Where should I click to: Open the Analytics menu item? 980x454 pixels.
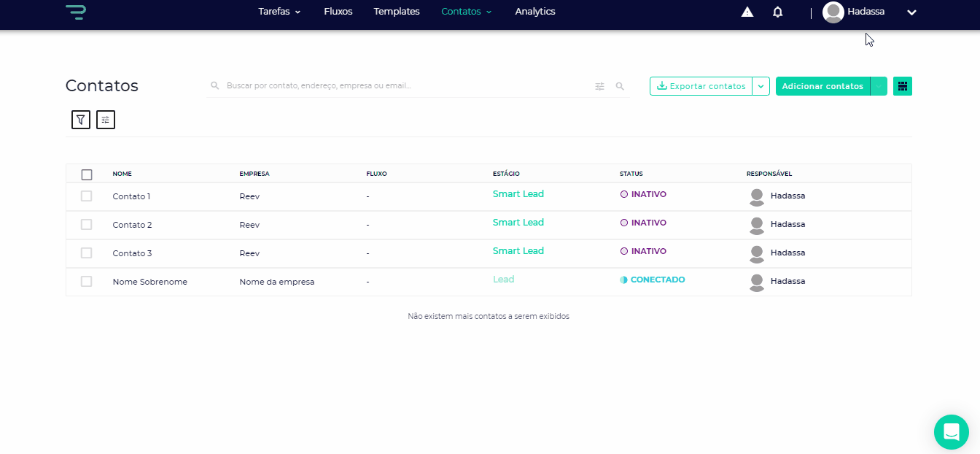point(535,12)
